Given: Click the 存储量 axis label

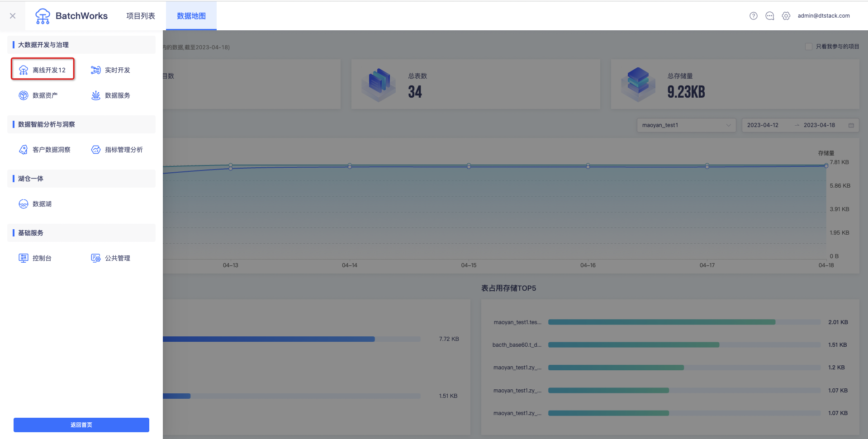Looking at the screenshot, I should pos(826,153).
